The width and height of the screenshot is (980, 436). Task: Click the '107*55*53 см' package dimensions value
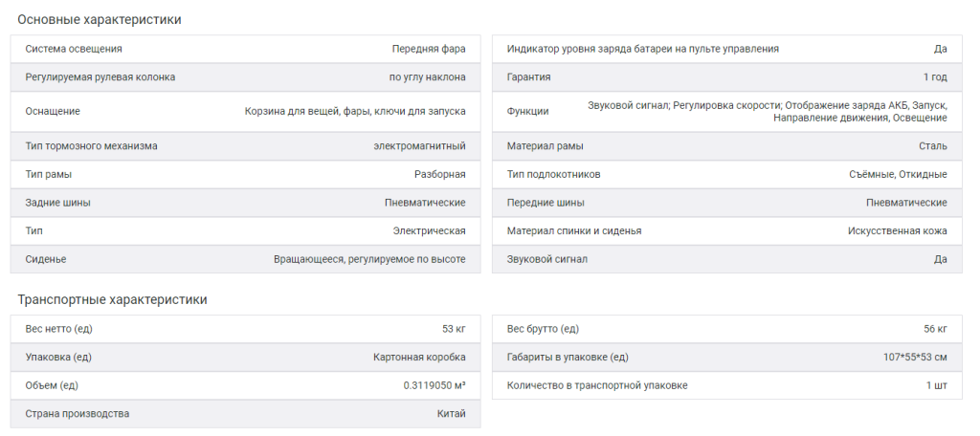(915, 358)
